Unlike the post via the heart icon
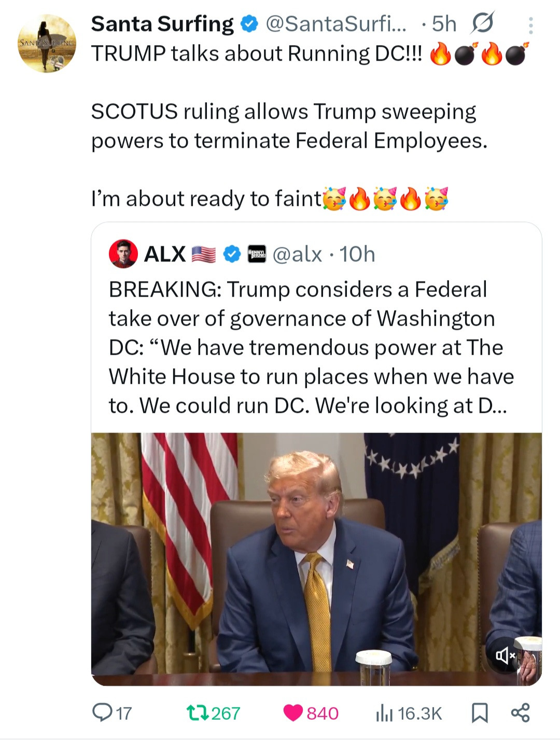 click(x=293, y=713)
